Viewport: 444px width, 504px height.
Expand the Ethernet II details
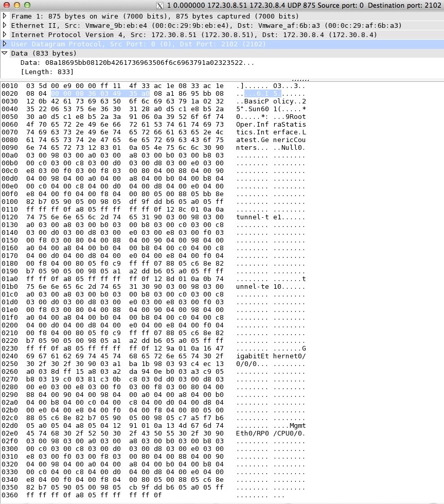point(5,25)
